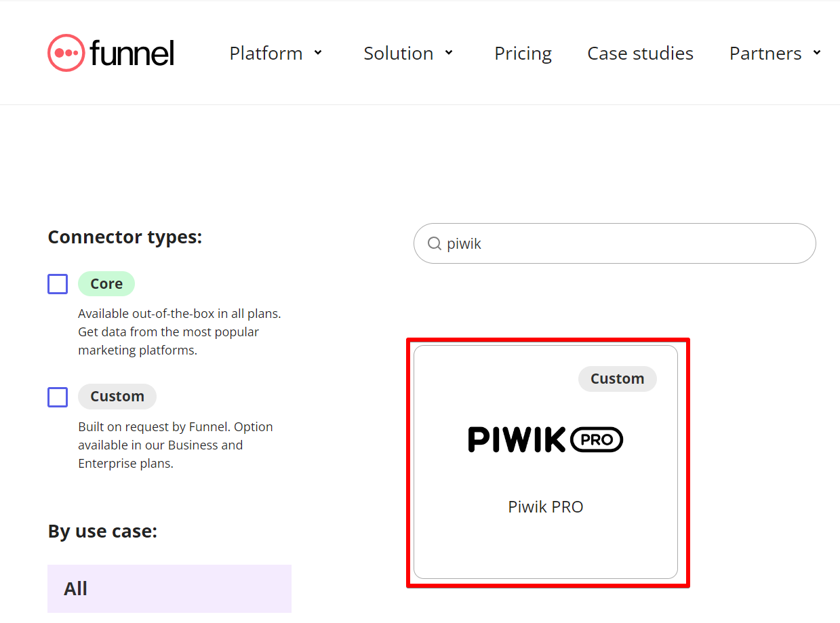The width and height of the screenshot is (840, 623).
Task: Click the Custom badge on the Piwik PRO card
Action: pyautogui.click(x=617, y=379)
